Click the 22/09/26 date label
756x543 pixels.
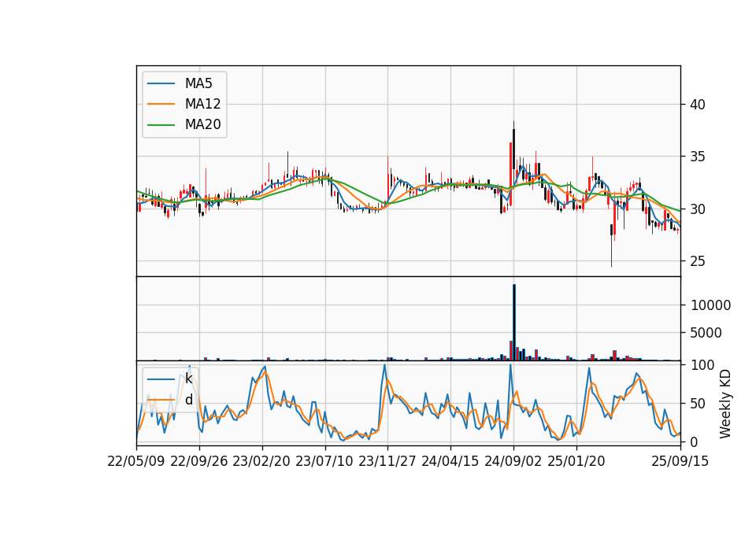(x=199, y=461)
